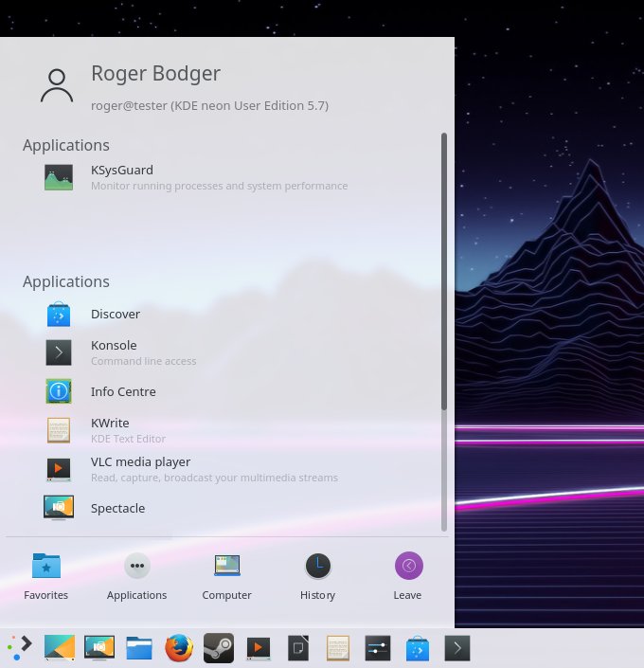The height and width of the screenshot is (668, 644).
Task: Click the "Command line access" description
Action: coord(144,361)
